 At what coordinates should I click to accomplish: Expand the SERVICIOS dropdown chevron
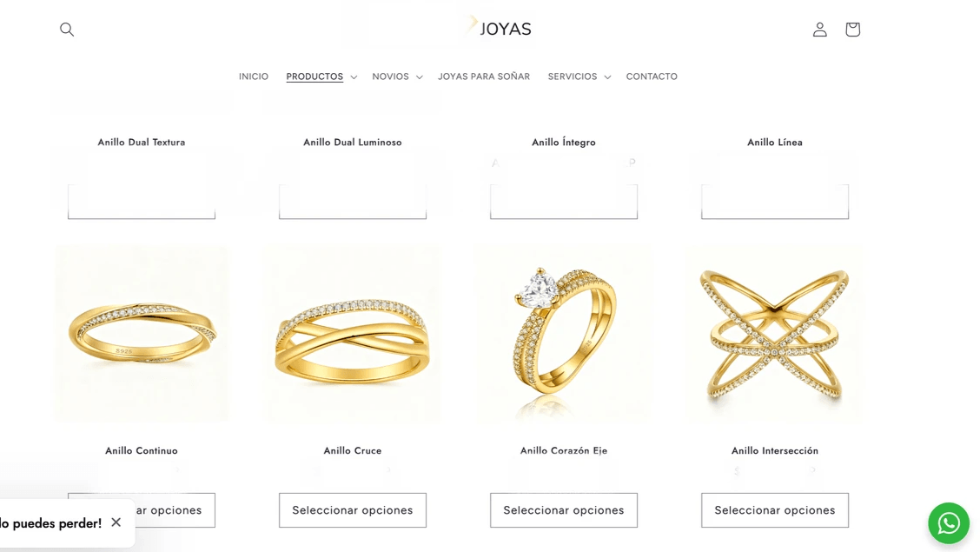pyautogui.click(x=607, y=76)
